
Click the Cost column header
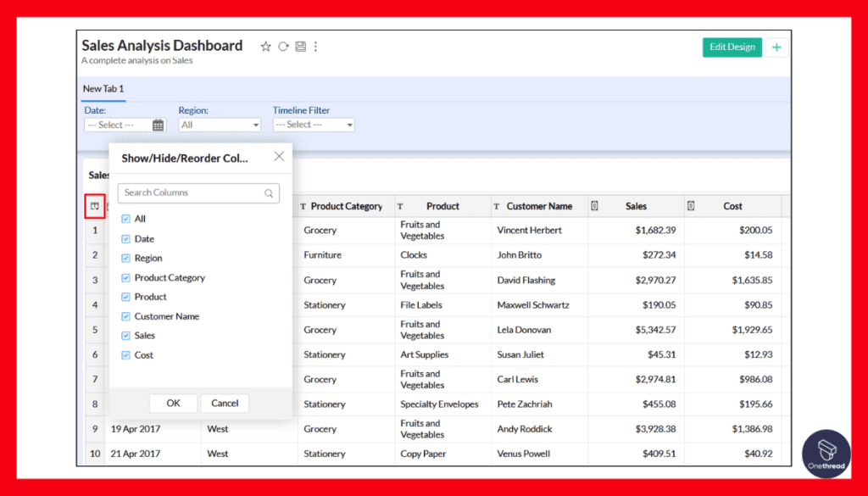coord(732,206)
